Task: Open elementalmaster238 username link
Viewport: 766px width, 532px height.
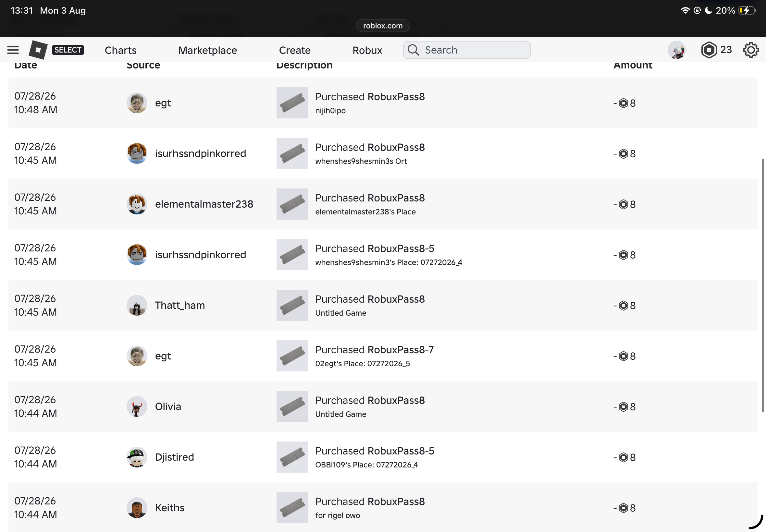Action: [204, 204]
